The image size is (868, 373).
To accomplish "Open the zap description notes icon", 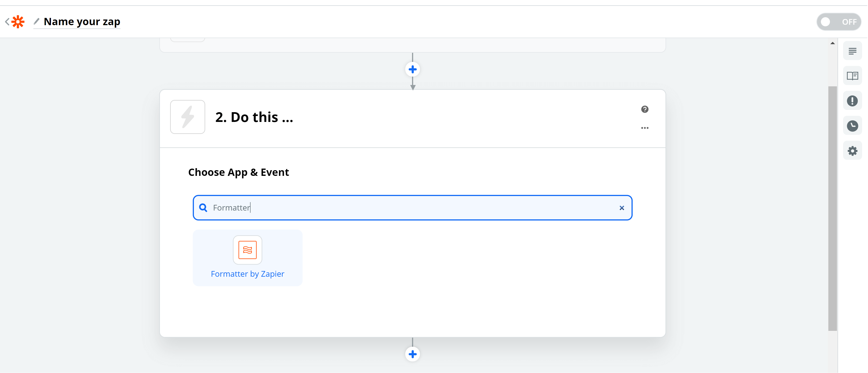I will tap(852, 51).
